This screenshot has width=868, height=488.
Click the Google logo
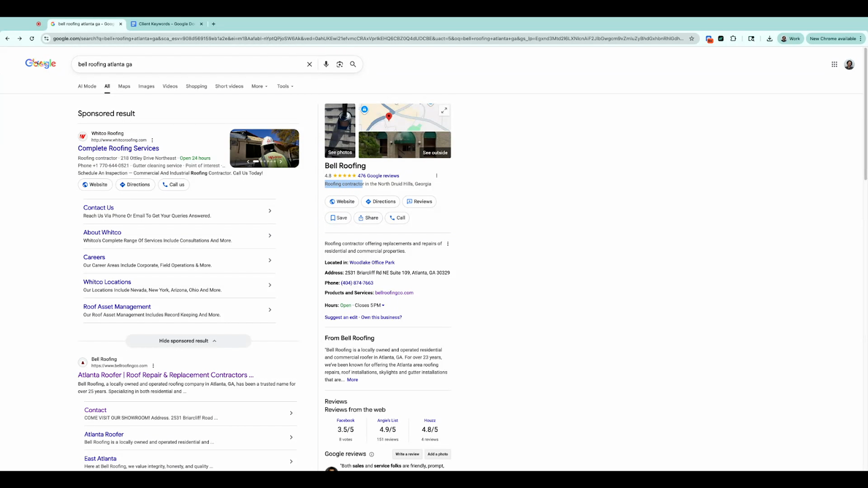[41, 64]
